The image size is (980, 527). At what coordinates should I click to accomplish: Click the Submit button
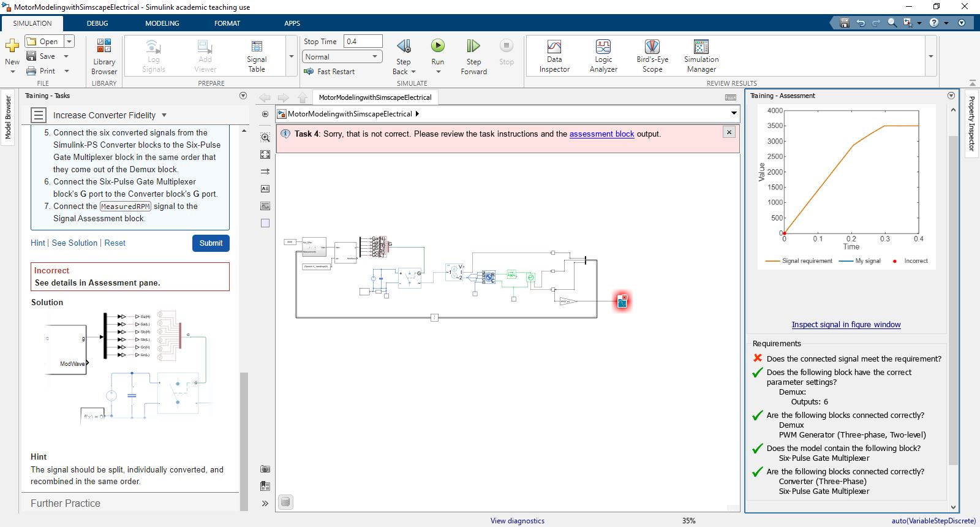(x=211, y=243)
